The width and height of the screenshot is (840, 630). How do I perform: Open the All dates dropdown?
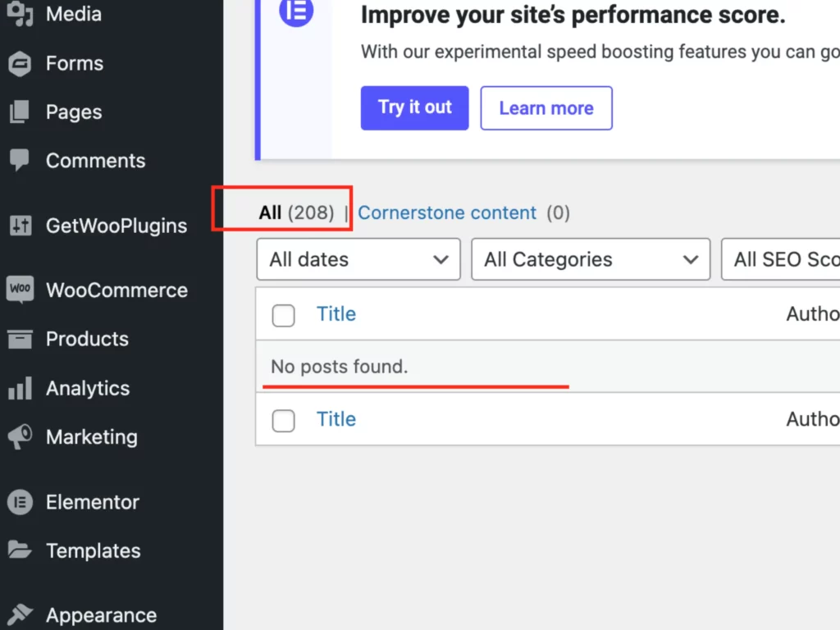point(358,259)
